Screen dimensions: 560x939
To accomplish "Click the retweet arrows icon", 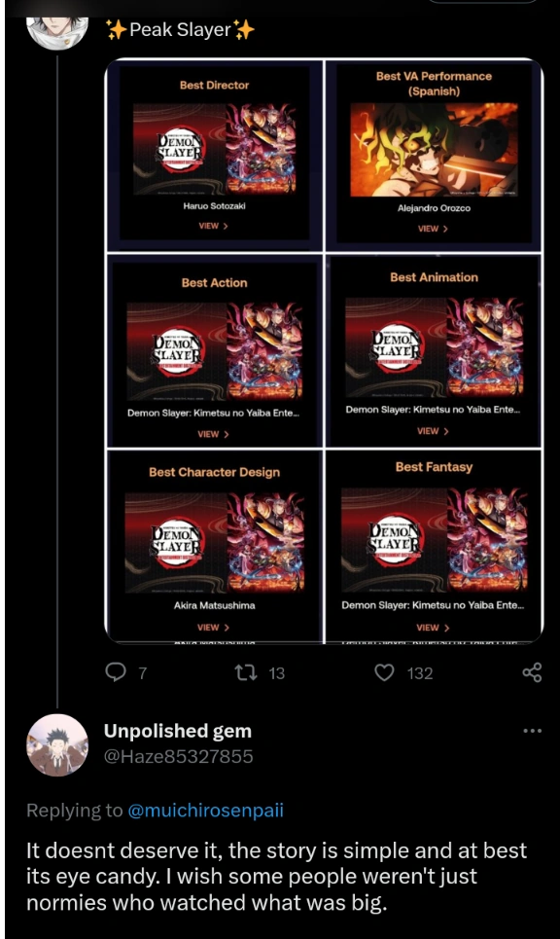I will pyautogui.click(x=246, y=673).
